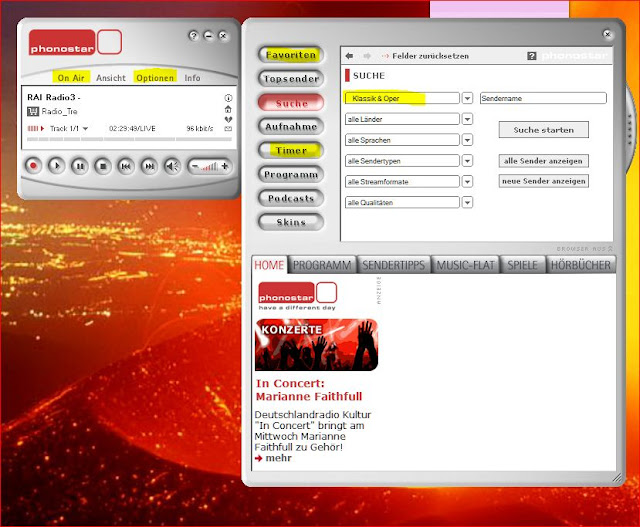Image resolution: width=640 pixels, height=527 pixels.
Task: Switch to the HÖRBÜCHER tab
Action: tap(580, 265)
